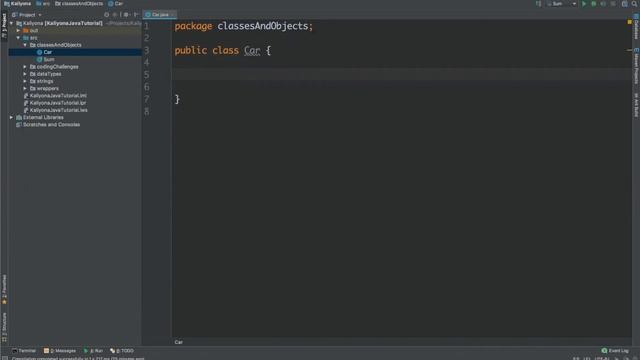
Task: Click the stop process icon in toolbar
Action: tap(613, 4)
